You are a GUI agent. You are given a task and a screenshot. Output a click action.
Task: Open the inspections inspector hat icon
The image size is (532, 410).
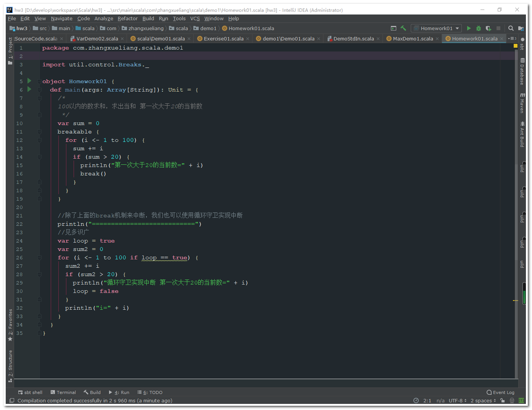[512, 400]
